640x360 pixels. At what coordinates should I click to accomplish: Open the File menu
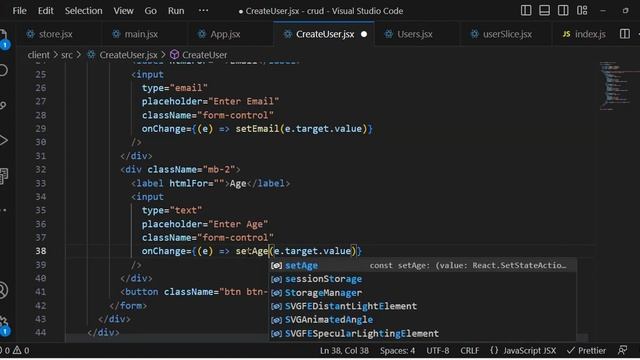19,11
